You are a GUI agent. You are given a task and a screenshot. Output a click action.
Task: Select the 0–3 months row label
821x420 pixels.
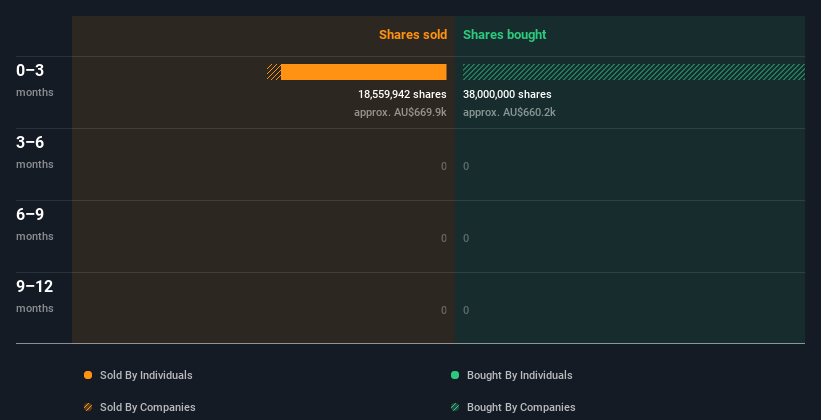[x=35, y=80]
